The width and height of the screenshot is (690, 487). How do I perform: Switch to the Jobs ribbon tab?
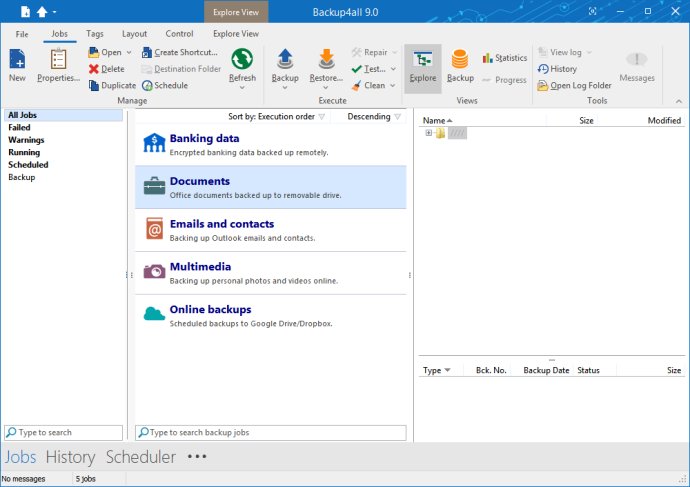tap(59, 34)
